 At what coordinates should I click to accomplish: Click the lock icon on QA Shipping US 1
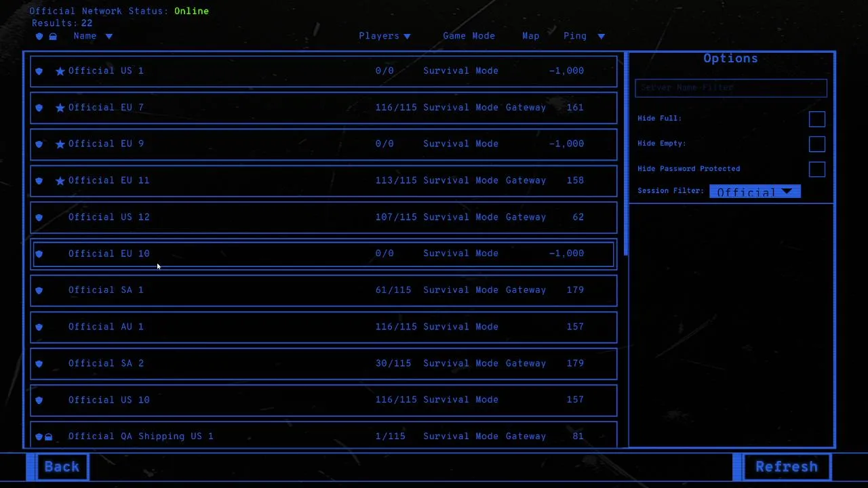click(x=49, y=437)
